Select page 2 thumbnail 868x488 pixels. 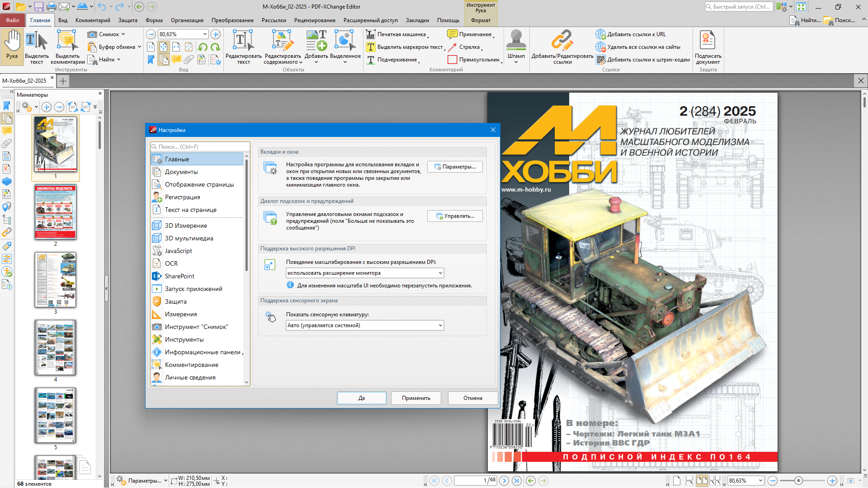(x=56, y=212)
